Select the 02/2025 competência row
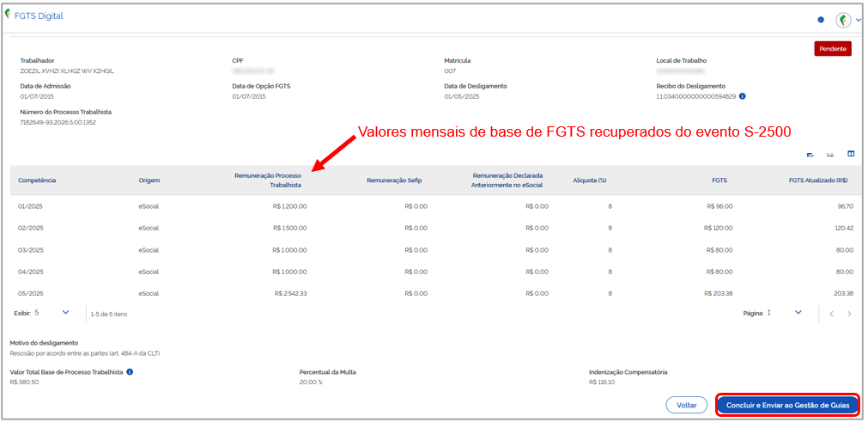Image resolution: width=868 pixels, height=422 pixels. (435, 228)
